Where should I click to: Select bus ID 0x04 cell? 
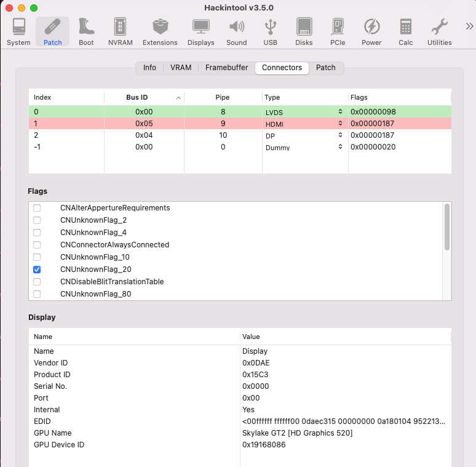pos(144,135)
